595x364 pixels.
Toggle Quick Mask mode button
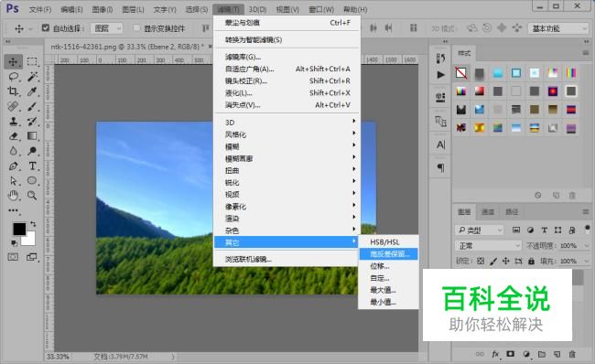(13, 257)
